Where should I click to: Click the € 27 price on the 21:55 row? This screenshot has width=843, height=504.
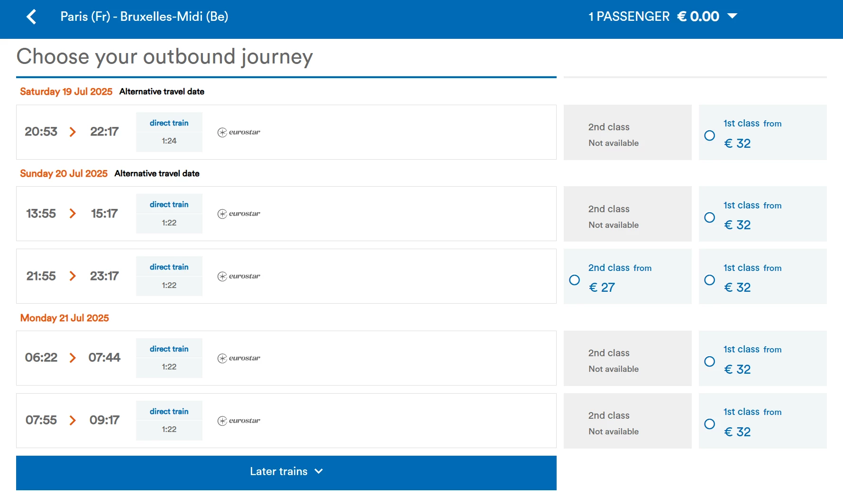(602, 288)
